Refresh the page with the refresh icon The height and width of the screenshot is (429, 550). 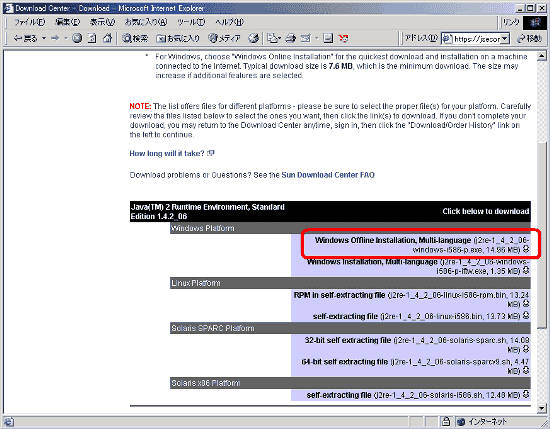pos(92,38)
